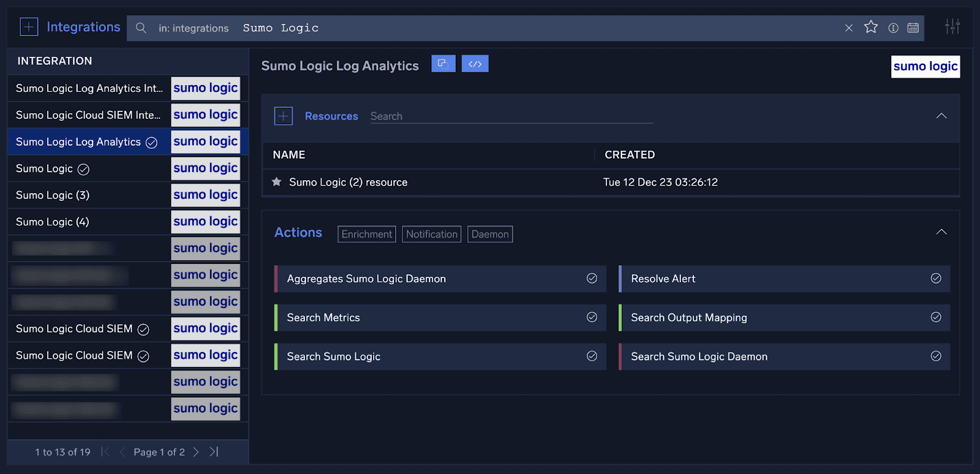Filter actions by Enrichment tag
Image resolution: width=980 pixels, height=474 pixels.
367,234
